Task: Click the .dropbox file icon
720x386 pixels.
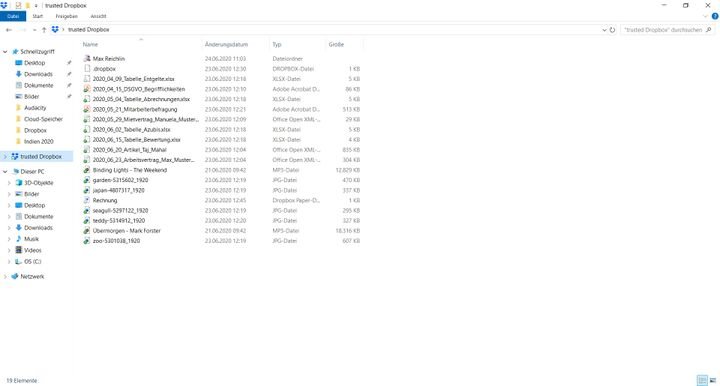Action: (x=87, y=68)
